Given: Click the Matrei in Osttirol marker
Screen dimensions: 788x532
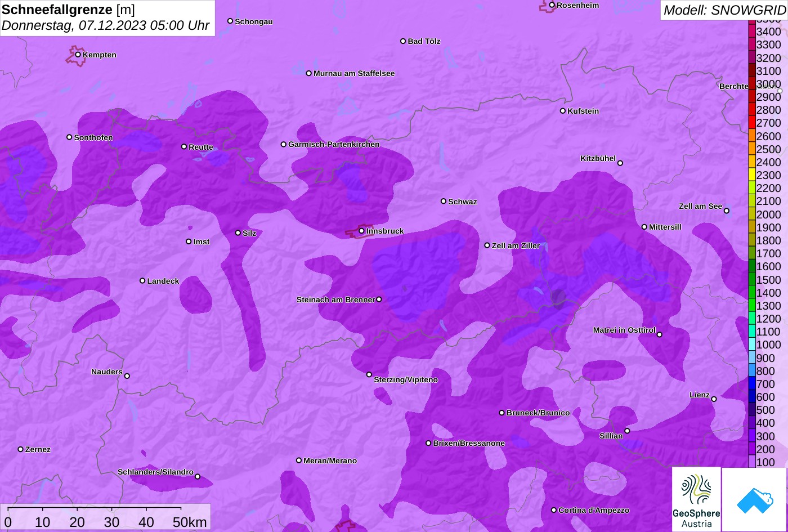Looking at the screenshot, I should (x=660, y=334).
